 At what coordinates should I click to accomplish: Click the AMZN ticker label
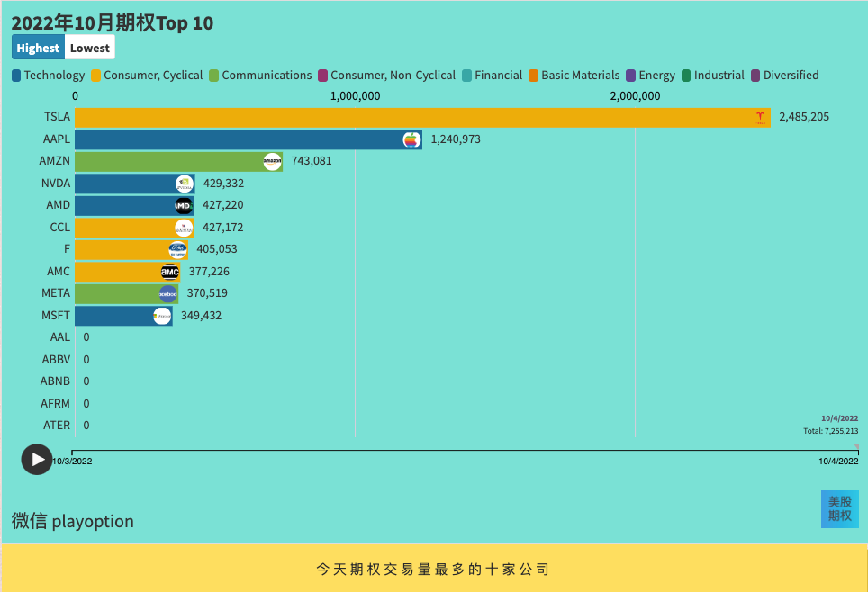[x=54, y=160]
